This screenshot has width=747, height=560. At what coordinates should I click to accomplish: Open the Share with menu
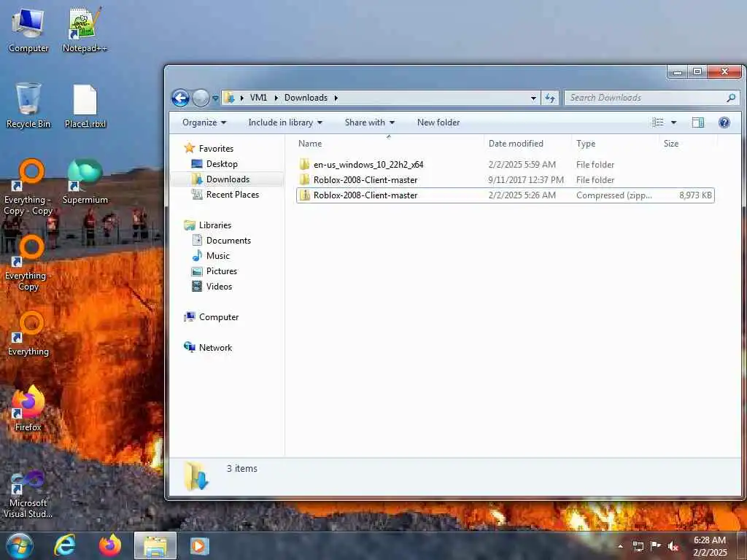(x=370, y=122)
